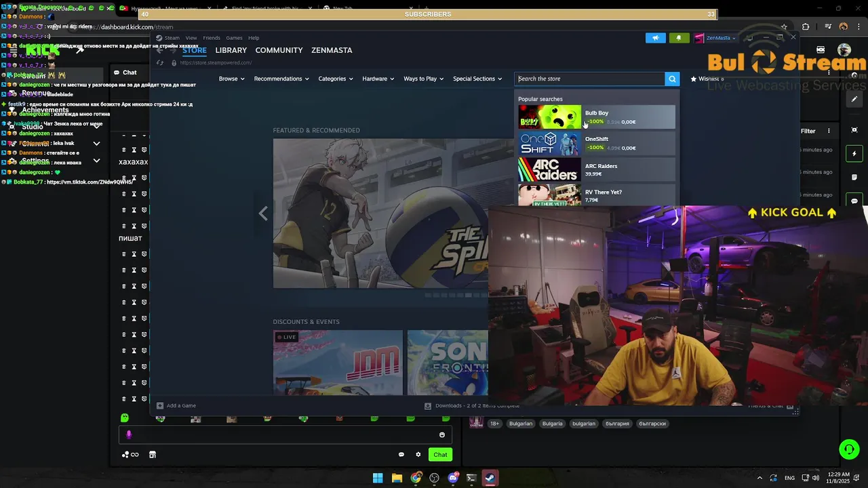This screenshot has height=488, width=868.
Task: Click the 18+ stream tag
Action: click(x=495, y=424)
